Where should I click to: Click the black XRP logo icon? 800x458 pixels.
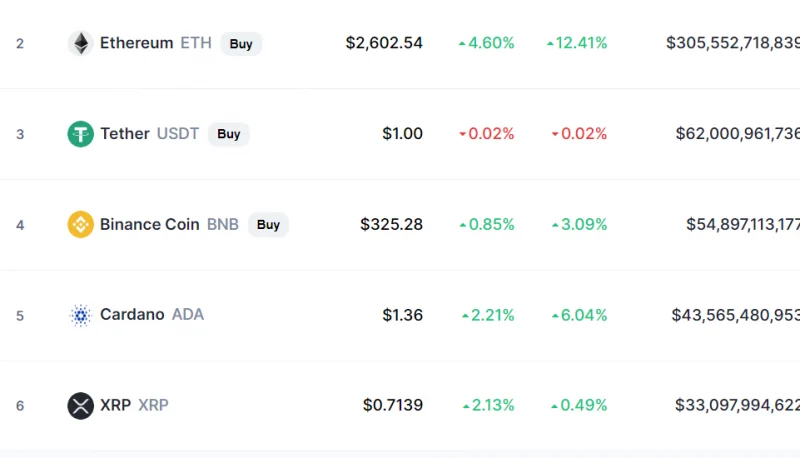click(81, 405)
